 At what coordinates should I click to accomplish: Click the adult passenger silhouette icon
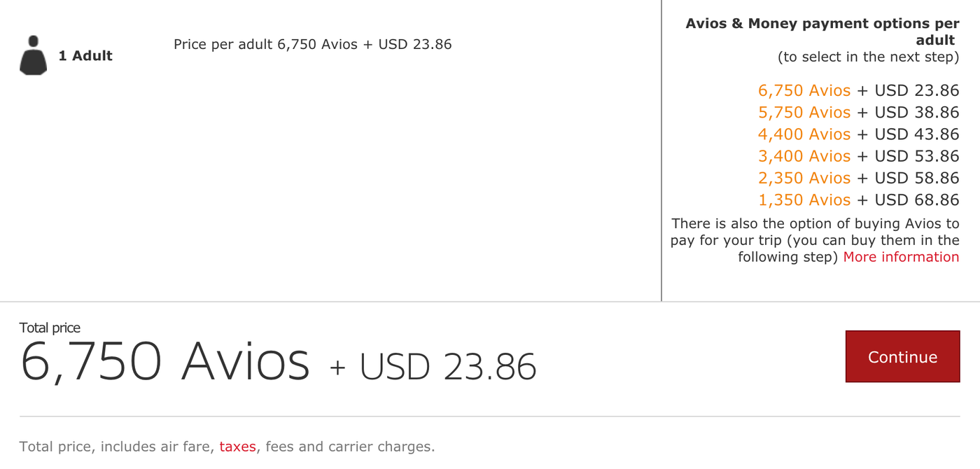pyautogui.click(x=33, y=55)
